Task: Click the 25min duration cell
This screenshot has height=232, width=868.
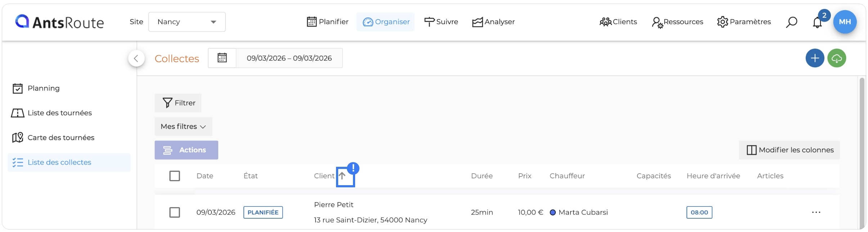Action: 482,212
